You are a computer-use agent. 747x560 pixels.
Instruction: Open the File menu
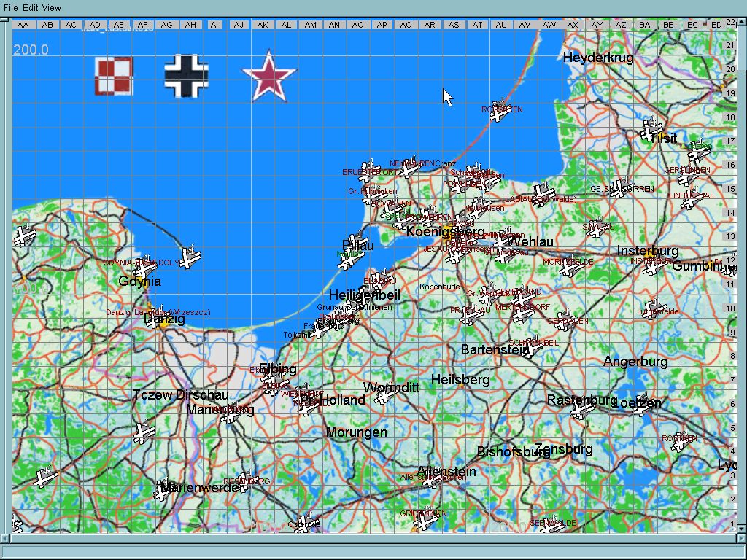coord(10,7)
